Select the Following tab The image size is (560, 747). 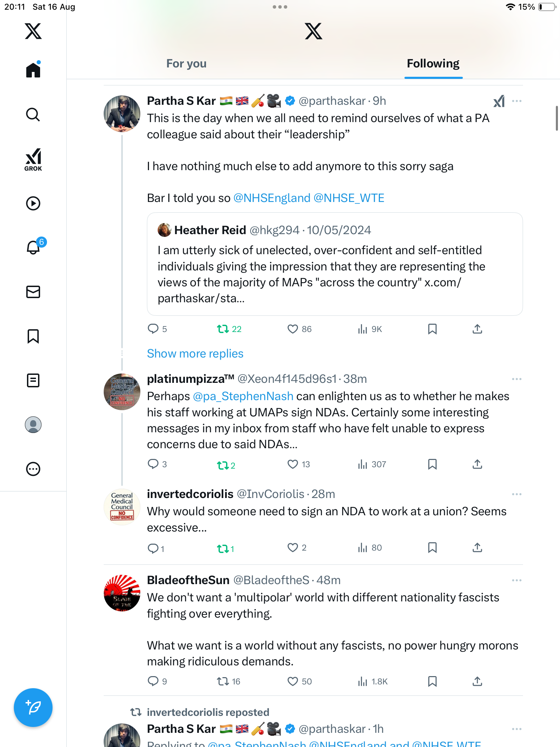433,64
